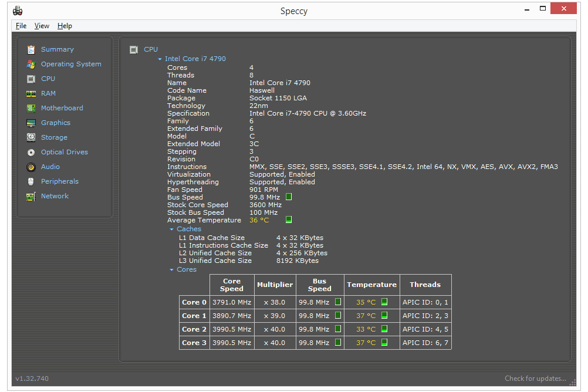
Task: Click the Audio speaker icon
Action: click(x=31, y=167)
